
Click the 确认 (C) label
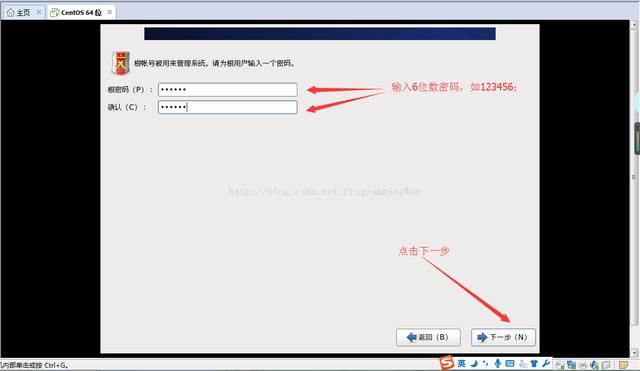127,107
